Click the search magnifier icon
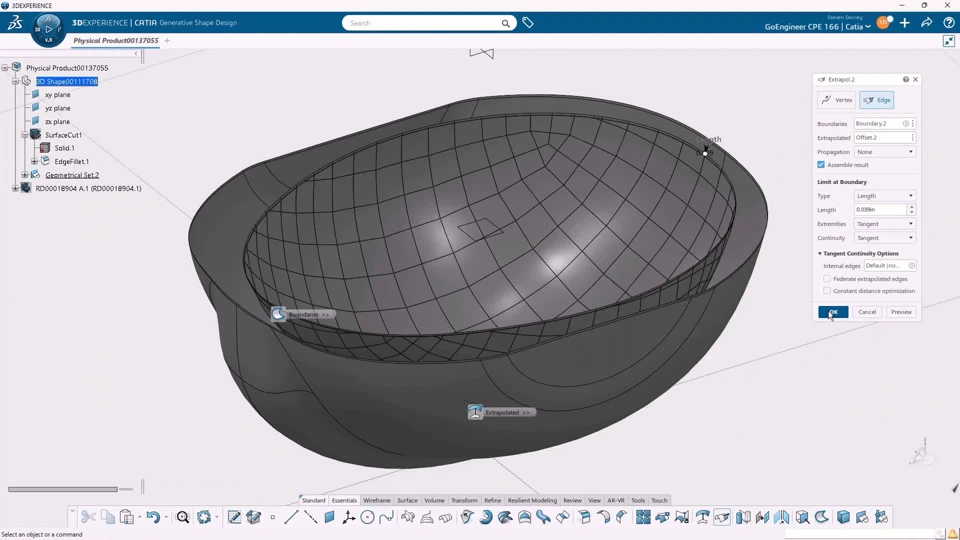Image resolution: width=960 pixels, height=540 pixels. coord(505,23)
